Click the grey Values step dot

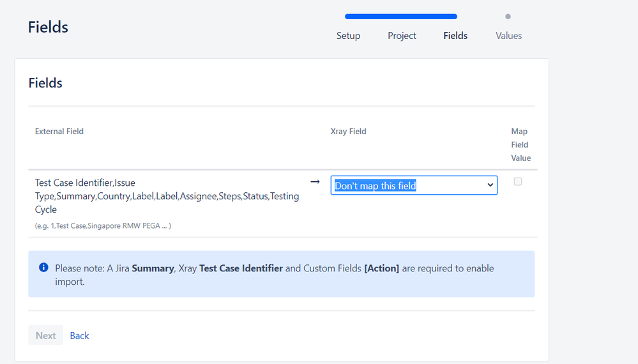tap(508, 17)
